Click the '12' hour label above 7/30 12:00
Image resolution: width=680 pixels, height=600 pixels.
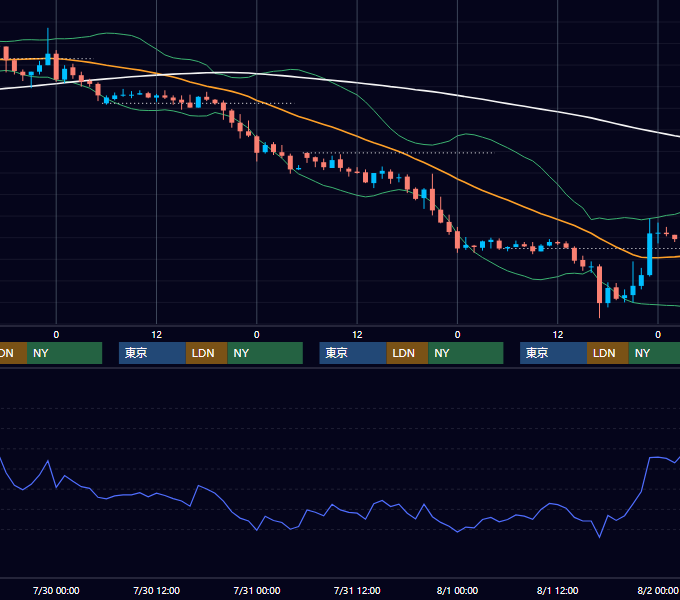coord(157,335)
